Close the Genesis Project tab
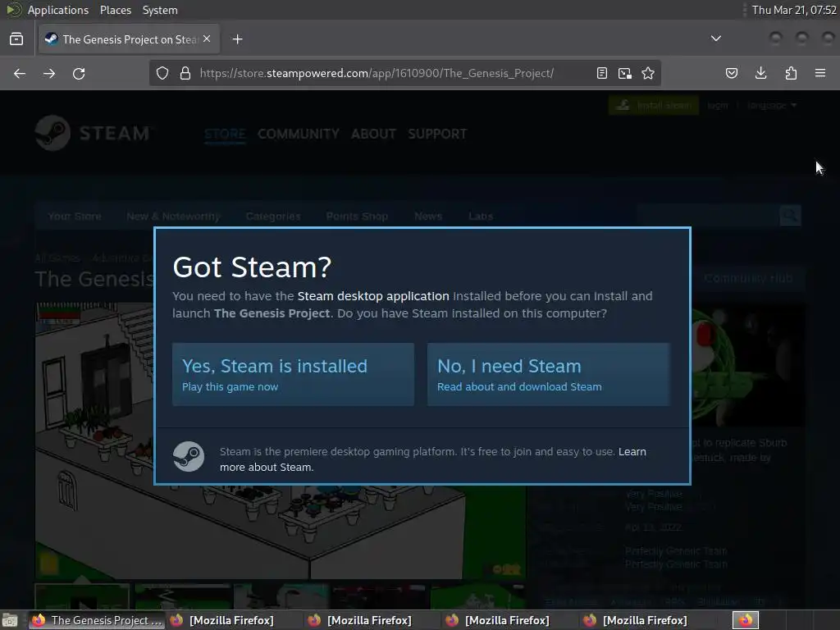Screen dimensions: 840x630 click(x=207, y=39)
